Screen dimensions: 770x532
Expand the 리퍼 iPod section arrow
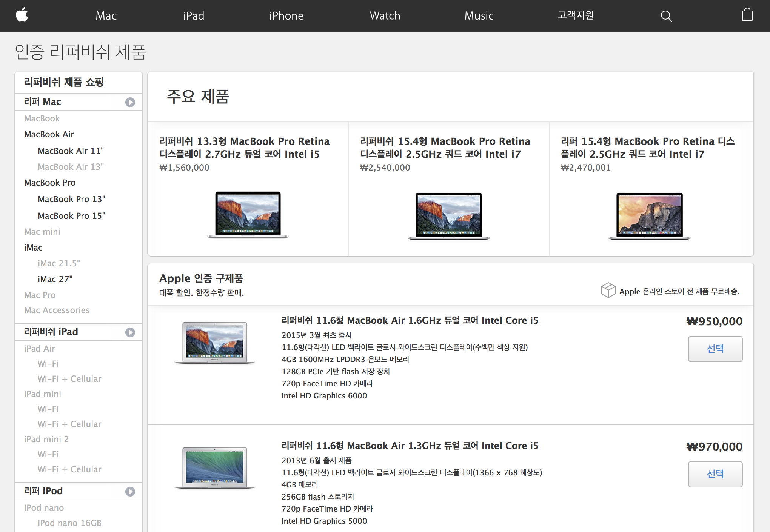point(130,492)
